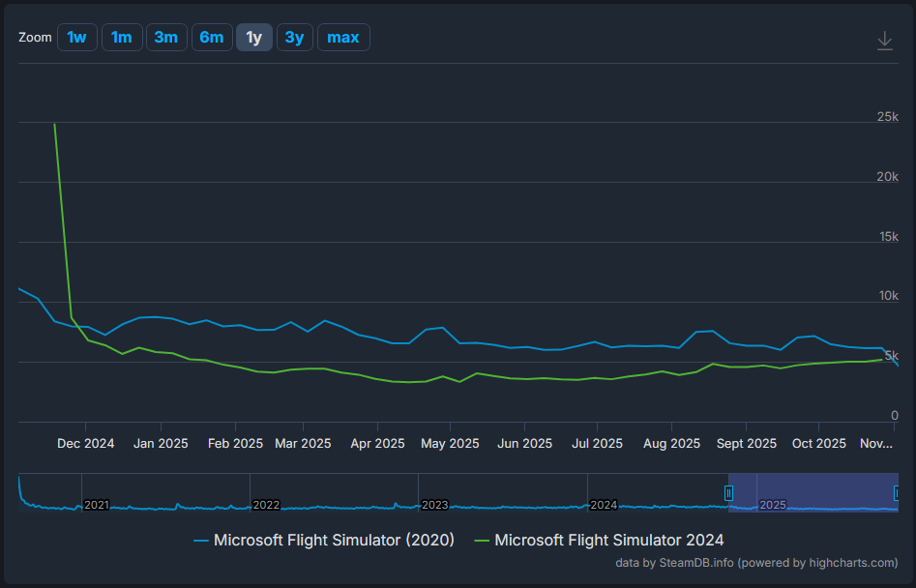Set chart zoom to 1m
This screenshot has height=588, width=916.
point(121,38)
